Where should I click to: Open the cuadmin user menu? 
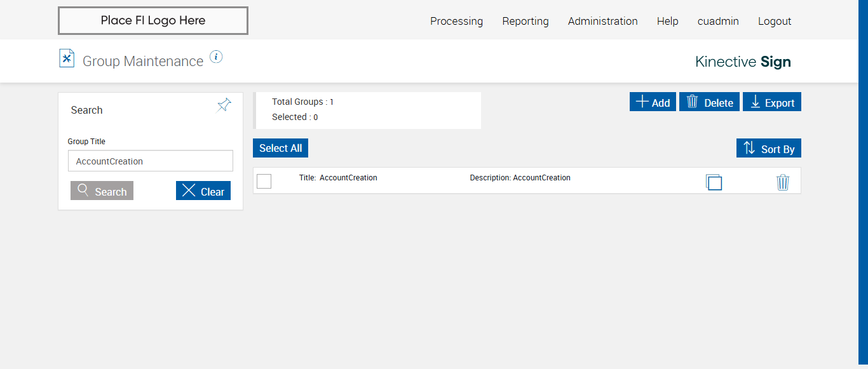718,21
